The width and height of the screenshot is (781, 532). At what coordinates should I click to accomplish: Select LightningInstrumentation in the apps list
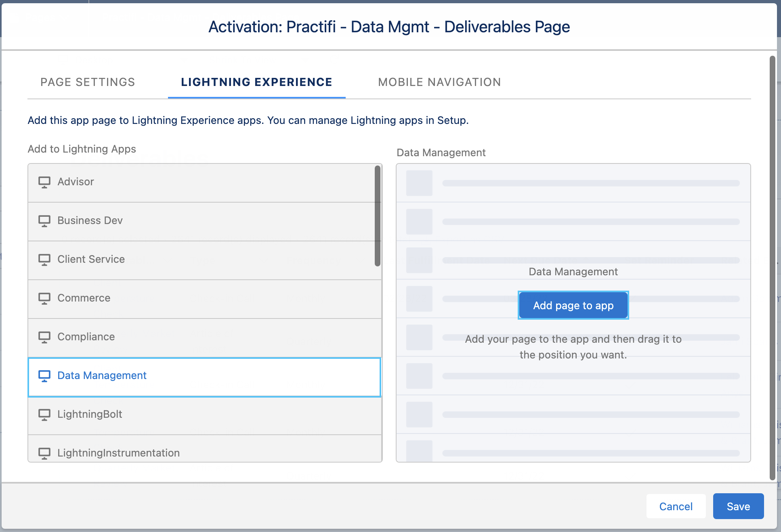(x=204, y=448)
